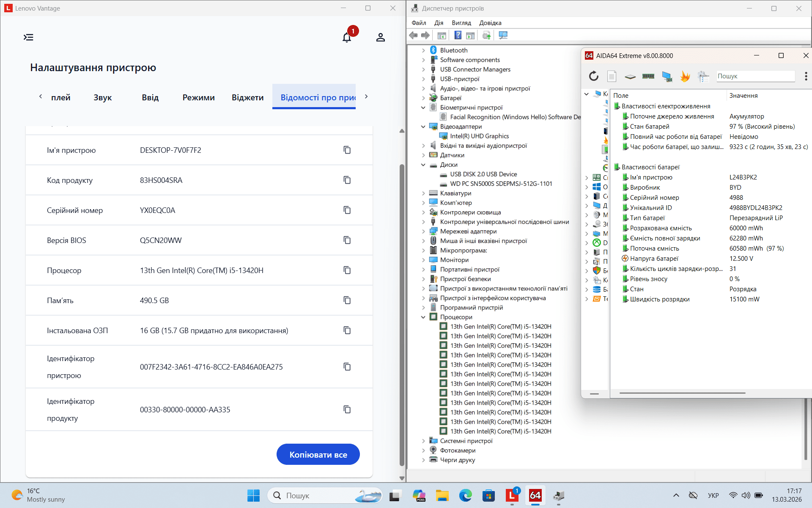Expand the Bluetooth device category
This screenshot has width=812, height=508.
[423, 50]
